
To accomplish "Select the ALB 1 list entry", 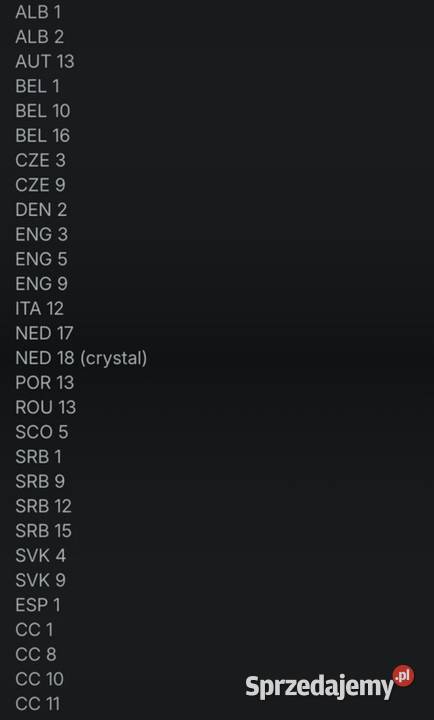I will coord(38,12).
